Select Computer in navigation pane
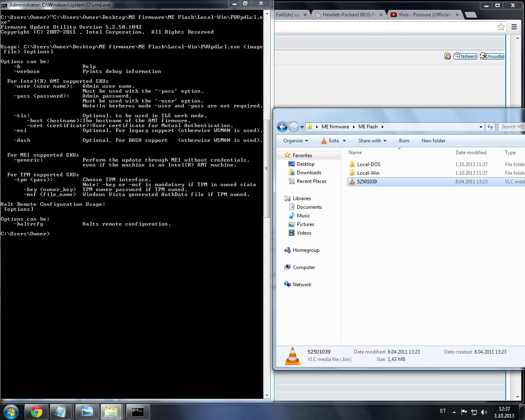The height and width of the screenshot is (420, 525). point(304,267)
